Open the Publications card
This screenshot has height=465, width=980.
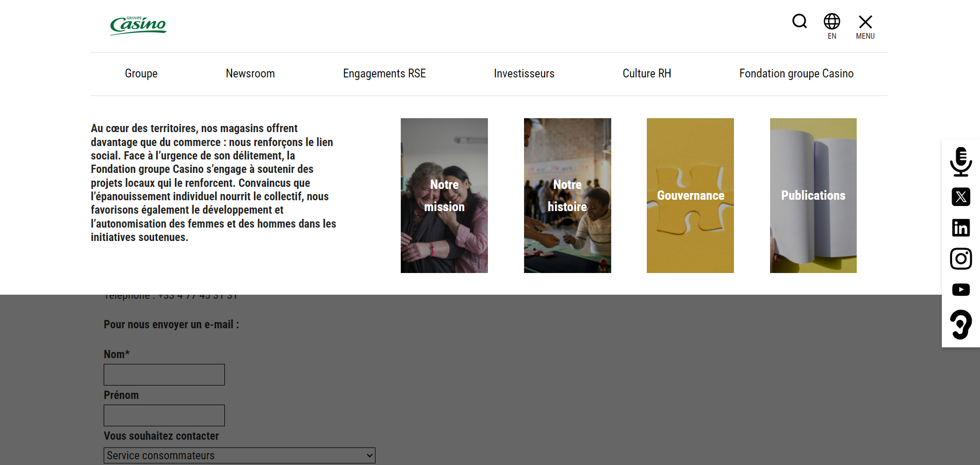(813, 196)
